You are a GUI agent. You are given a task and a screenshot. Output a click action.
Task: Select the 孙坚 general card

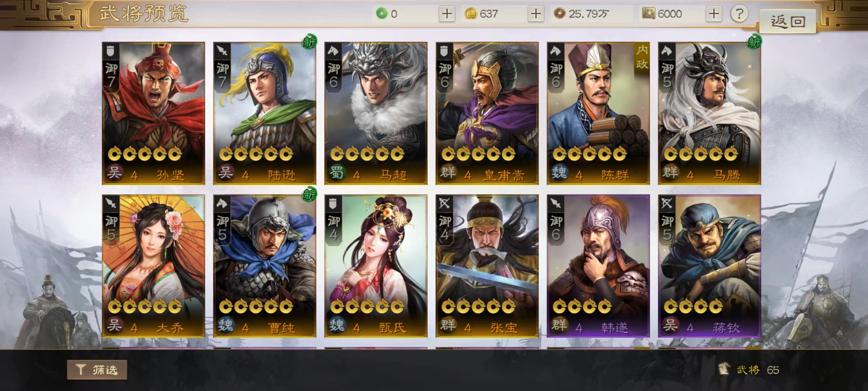[153, 113]
